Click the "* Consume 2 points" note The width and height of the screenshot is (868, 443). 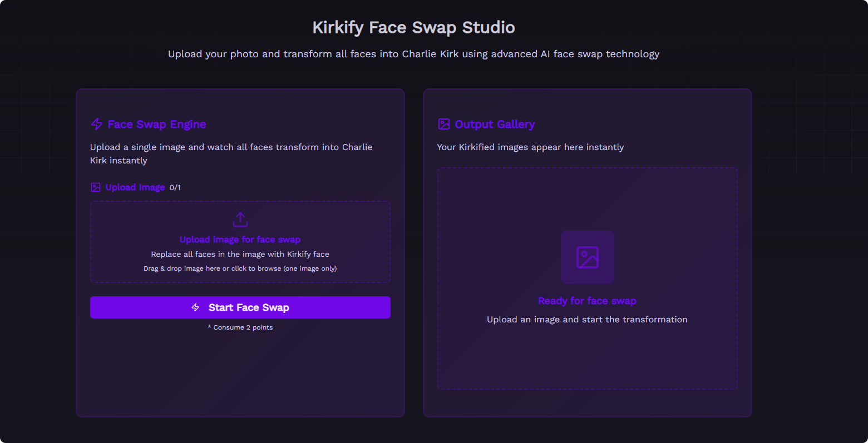point(240,327)
